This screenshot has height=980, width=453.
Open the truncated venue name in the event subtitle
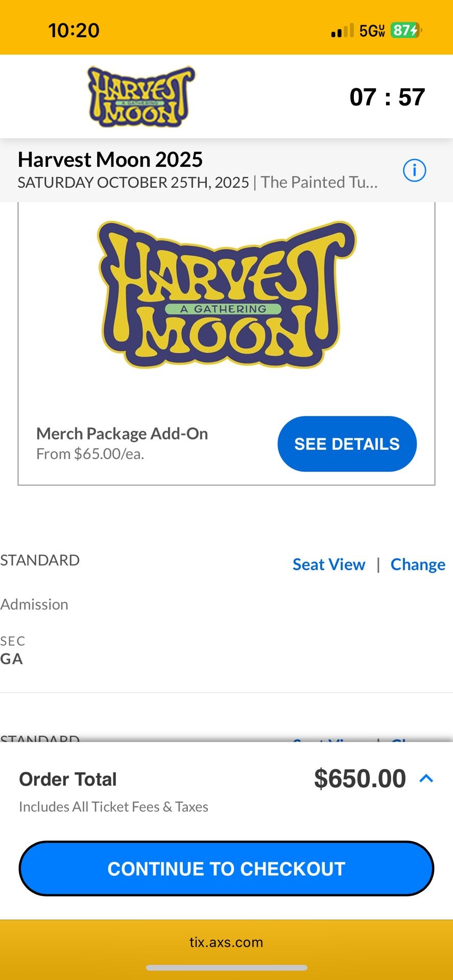[319, 182]
